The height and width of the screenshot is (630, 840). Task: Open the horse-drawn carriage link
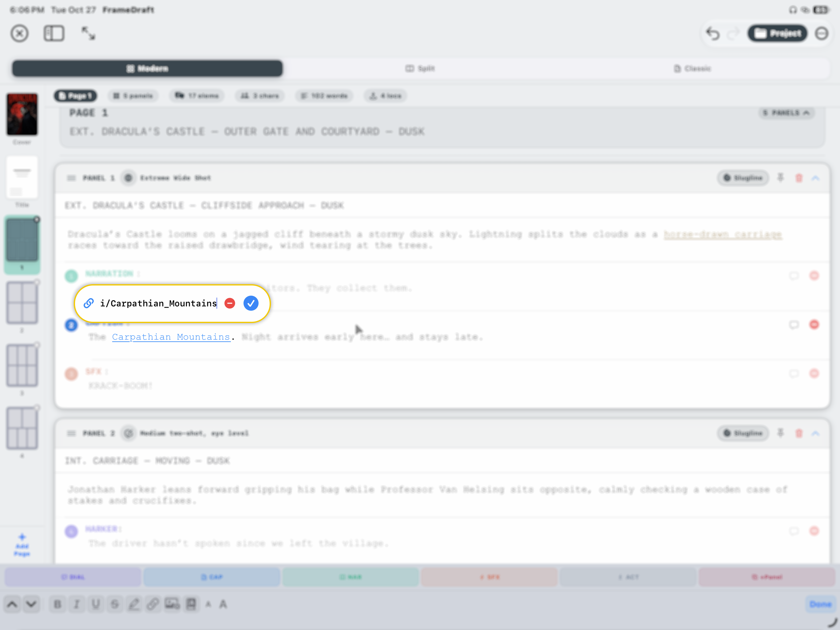(723, 234)
